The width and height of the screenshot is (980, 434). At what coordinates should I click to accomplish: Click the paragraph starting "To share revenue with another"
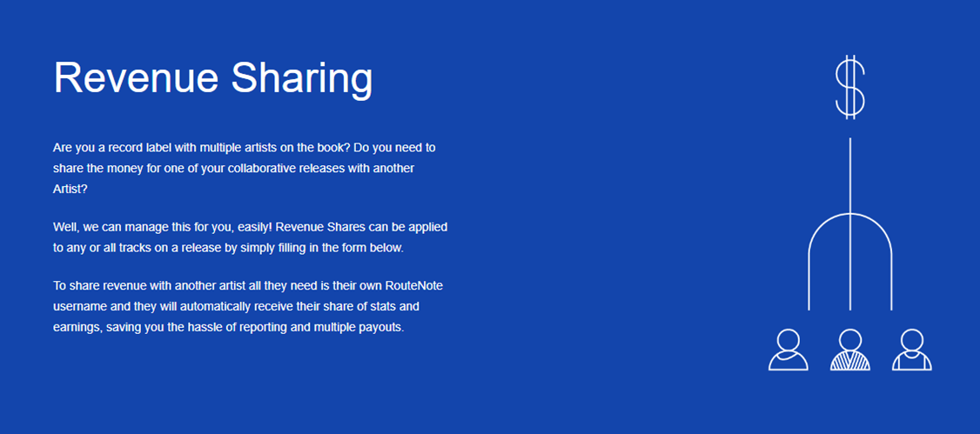pyautogui.click(x=249, y=307)
